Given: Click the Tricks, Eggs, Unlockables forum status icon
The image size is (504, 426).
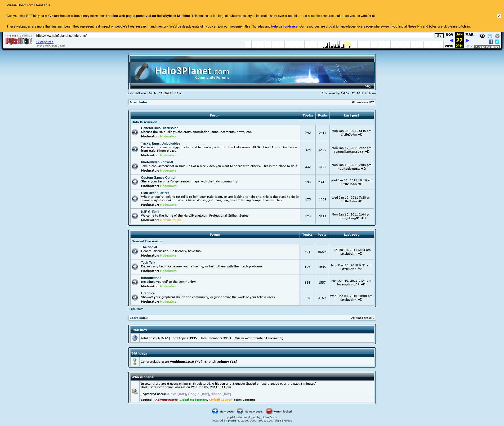Looking at the screenshot, I should pos(135,149).
